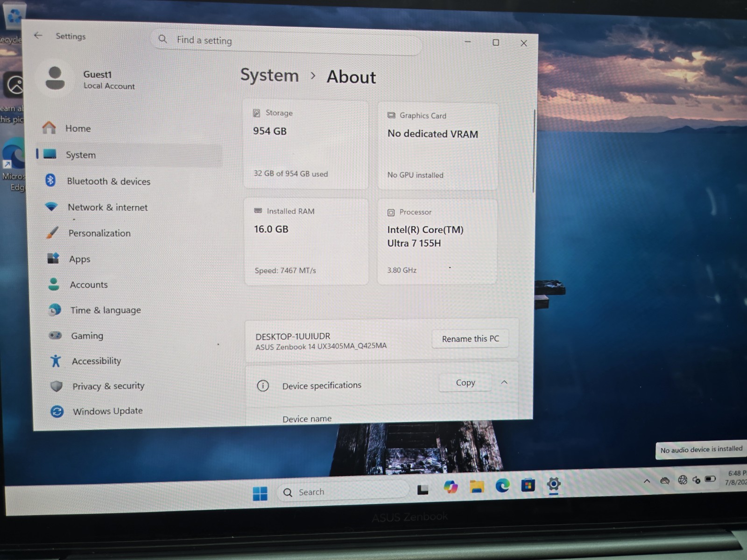Click the info icon beside Device specifications
The height and width of the screenshot is (560, 747).
point(263,385)
